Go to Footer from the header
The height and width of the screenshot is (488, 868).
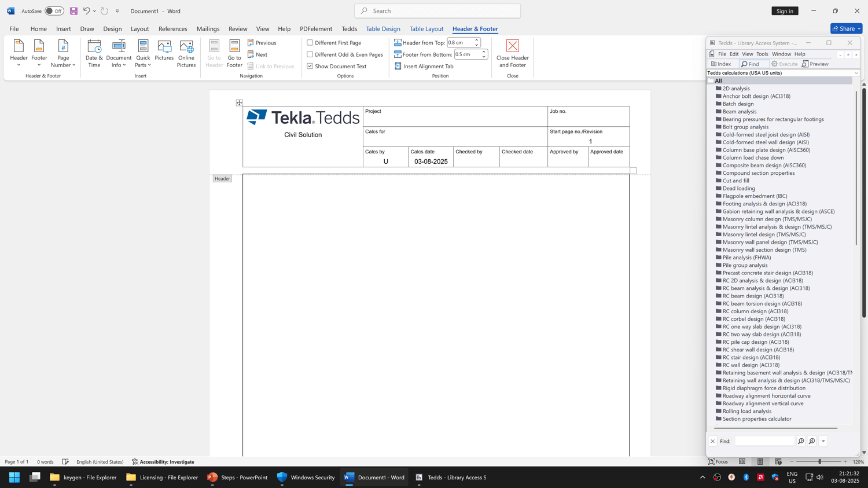234,54
